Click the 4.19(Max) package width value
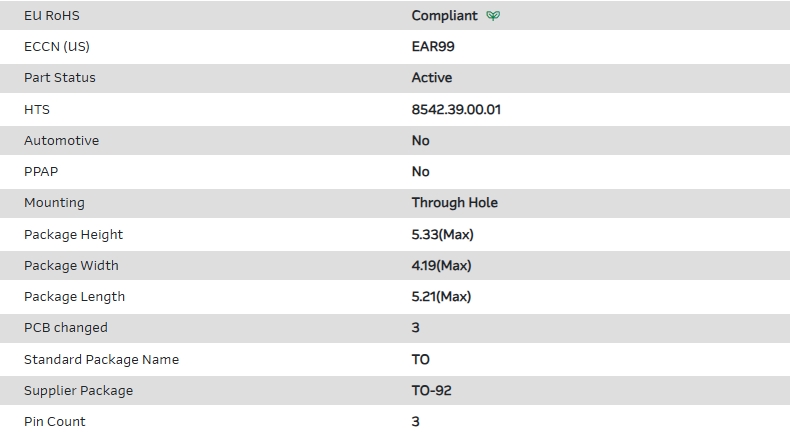Image resolution: width=790 pixels, height=437 pixels. [x=441, y=265]
